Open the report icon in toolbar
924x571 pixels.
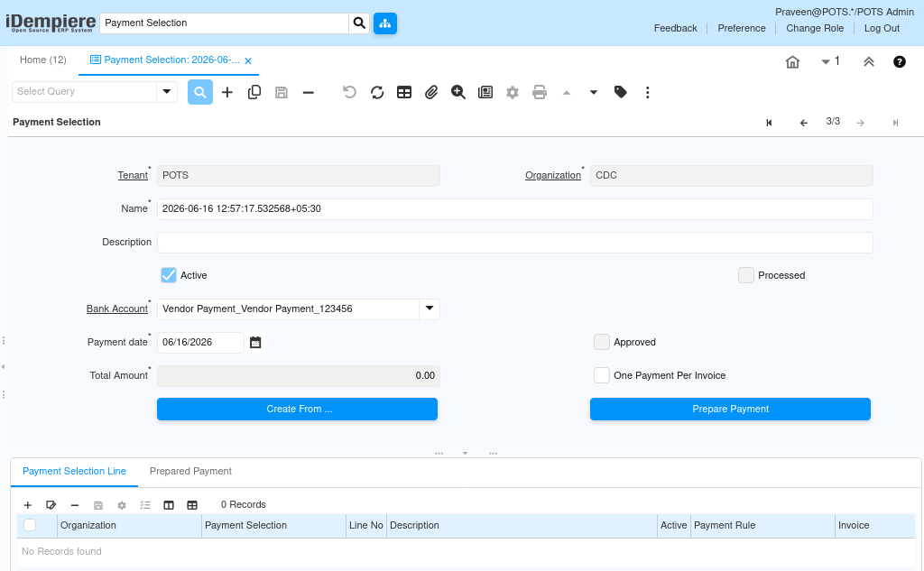485,93
